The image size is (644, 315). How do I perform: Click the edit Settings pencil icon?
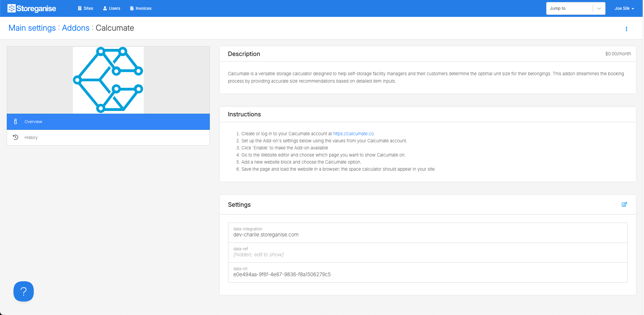click(x=624, y=204)
